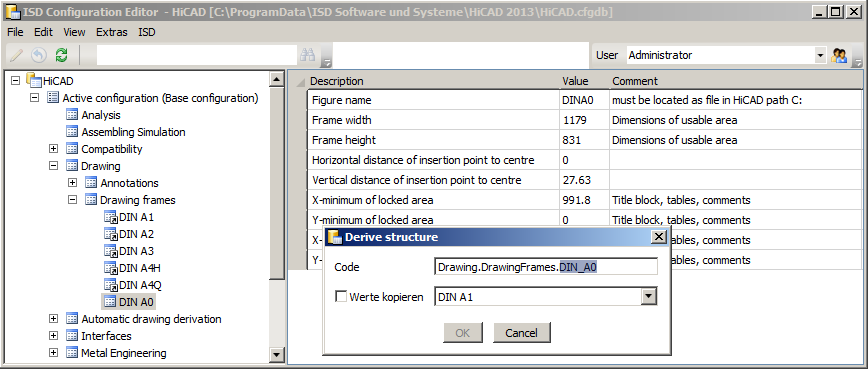Viewport: 868px width, 369px height.
Task: Click the Automatic drawing derivation icon
Action: pos(72,319)
